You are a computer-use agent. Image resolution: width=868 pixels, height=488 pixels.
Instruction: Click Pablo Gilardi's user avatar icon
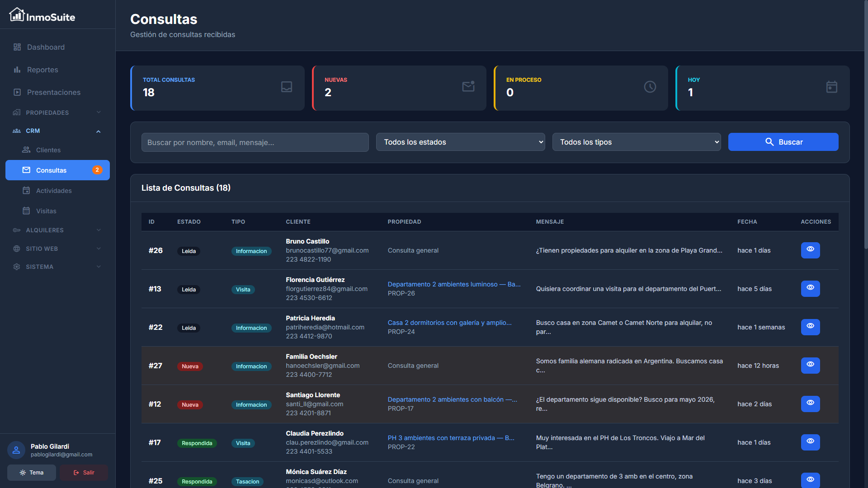(16, 450)
